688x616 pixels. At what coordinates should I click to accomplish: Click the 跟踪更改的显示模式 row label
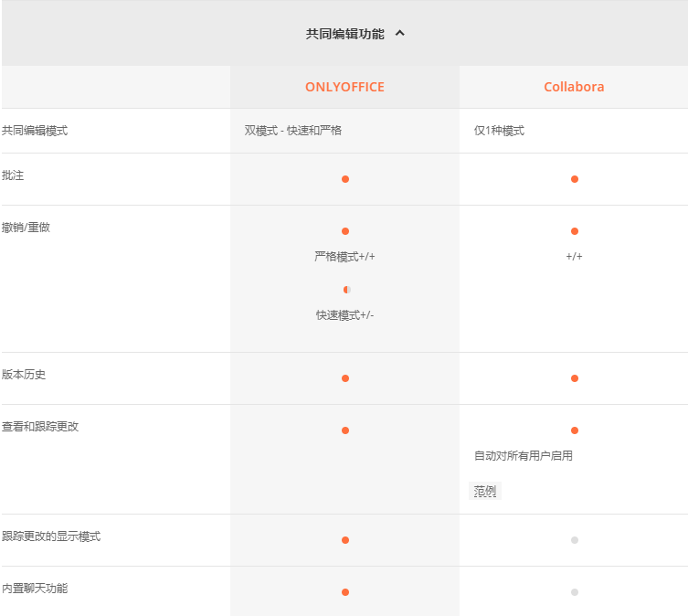click(51, 536)
